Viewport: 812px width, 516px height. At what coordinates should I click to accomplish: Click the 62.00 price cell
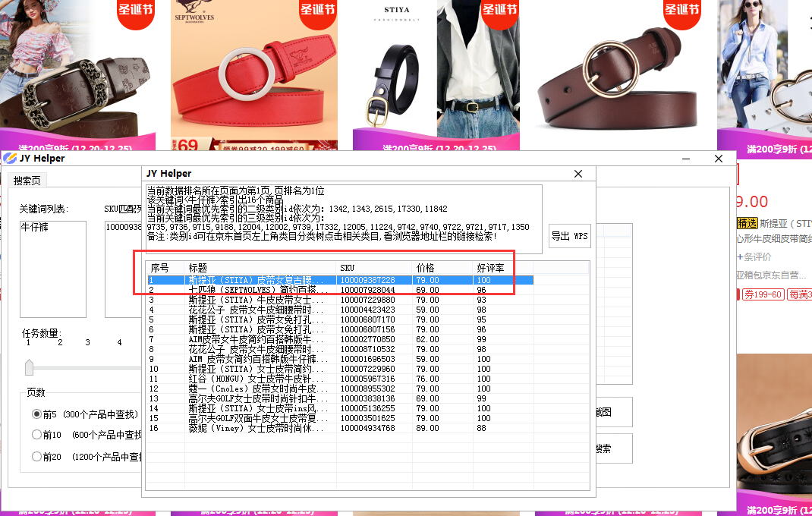pos(427,339)
